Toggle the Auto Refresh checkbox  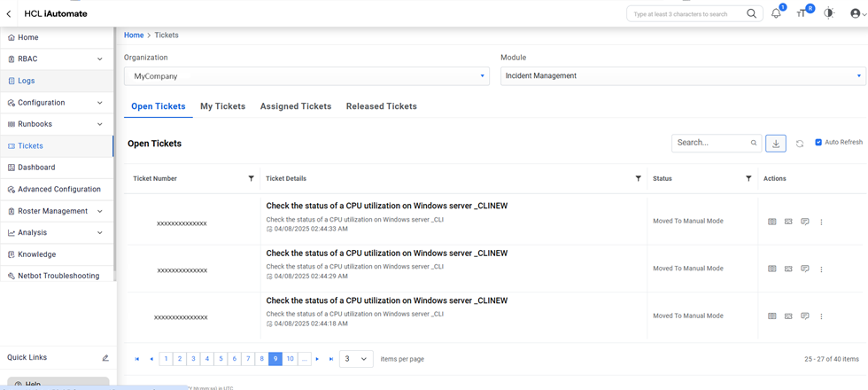[x=818, y=143]
